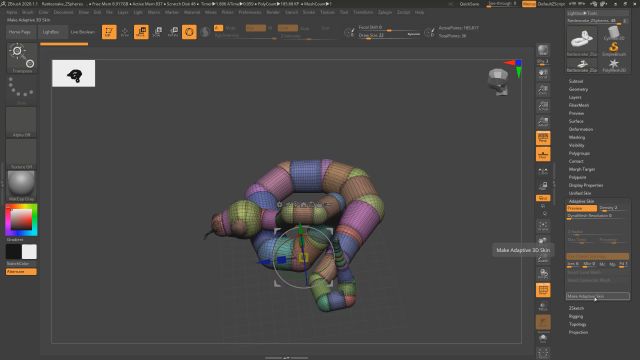
Task: Pick a color in the color picker square
Action: click(x=21, y=220)
